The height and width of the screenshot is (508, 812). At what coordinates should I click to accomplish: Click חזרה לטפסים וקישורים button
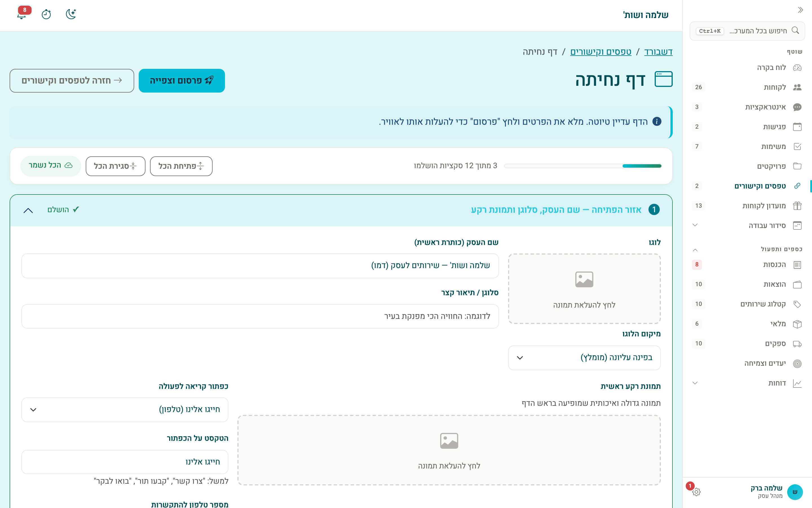pos(72,81)
